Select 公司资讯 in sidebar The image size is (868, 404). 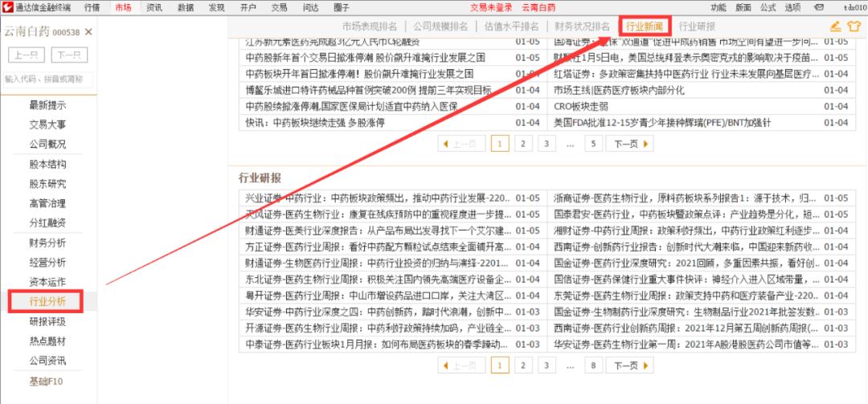pyautogui.click(x=47, y=361)
